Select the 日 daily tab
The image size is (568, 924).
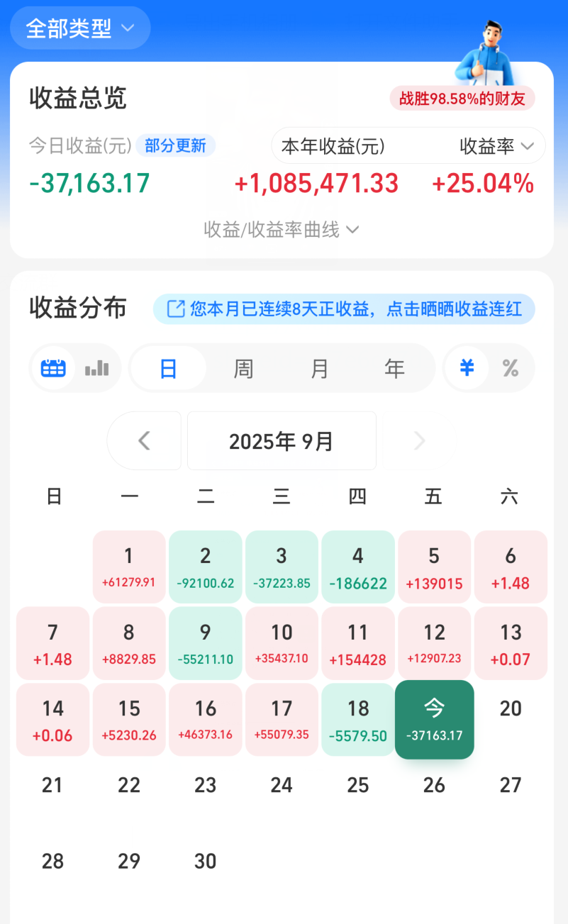coord(168,369)
